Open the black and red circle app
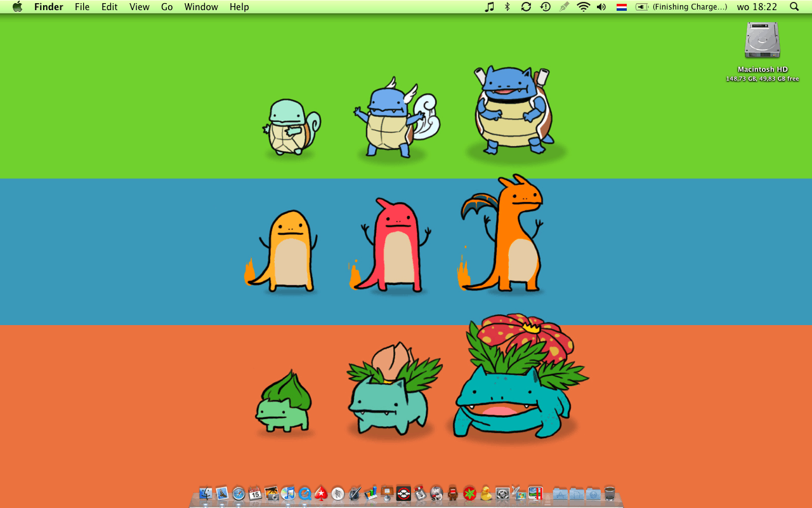The height and width of the screenshot is (508, 812). pyautogui.click(x=403, y=493)
